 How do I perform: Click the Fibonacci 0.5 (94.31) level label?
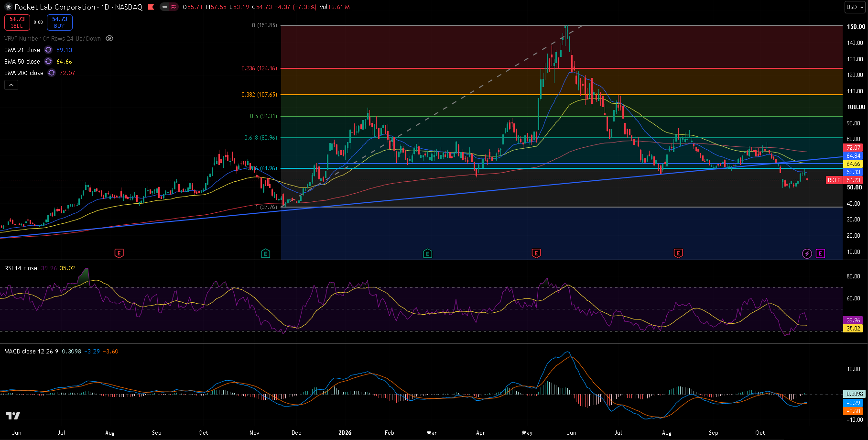[x=263, y=116]
